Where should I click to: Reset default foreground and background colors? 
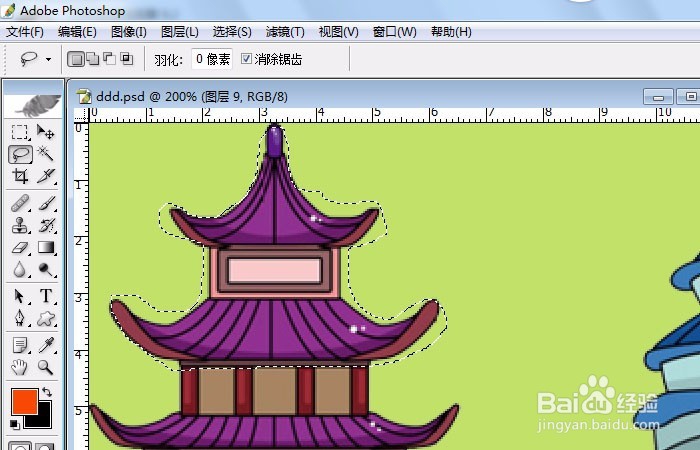click(15, 424)
